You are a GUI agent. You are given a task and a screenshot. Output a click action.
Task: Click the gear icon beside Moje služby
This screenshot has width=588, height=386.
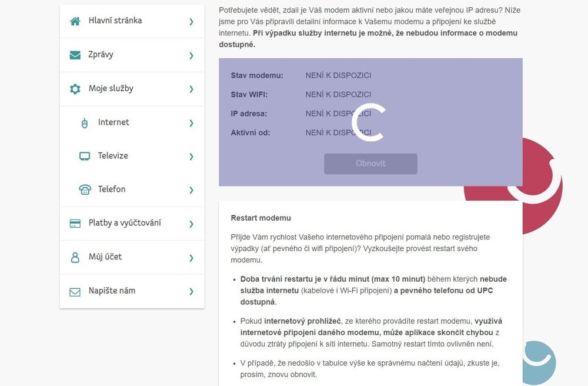[75, 89]
